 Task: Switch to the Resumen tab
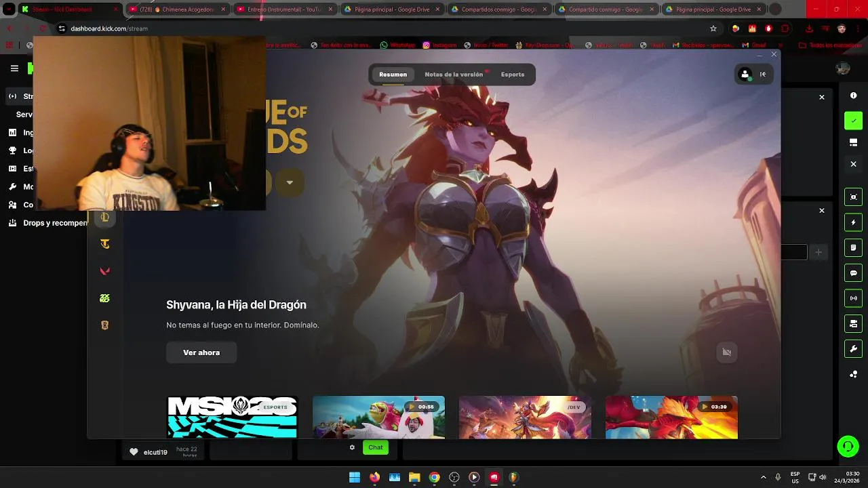click(x=393, y=75)
